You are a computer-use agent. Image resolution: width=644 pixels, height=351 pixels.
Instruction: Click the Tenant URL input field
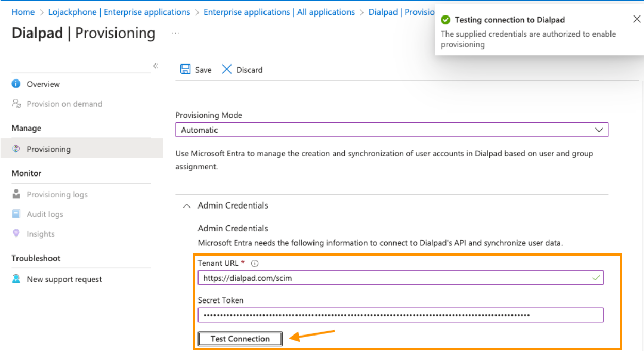click(x=401, y=278)
